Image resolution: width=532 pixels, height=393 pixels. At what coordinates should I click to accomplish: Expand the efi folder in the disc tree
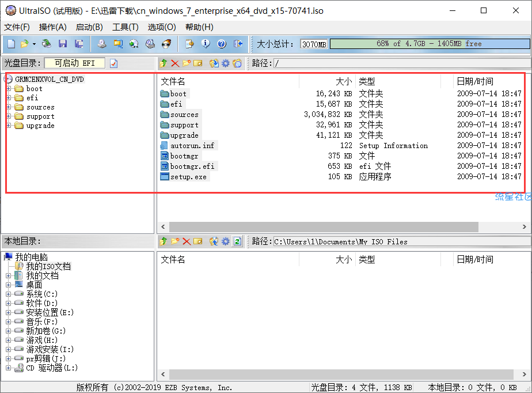(9, 98)
